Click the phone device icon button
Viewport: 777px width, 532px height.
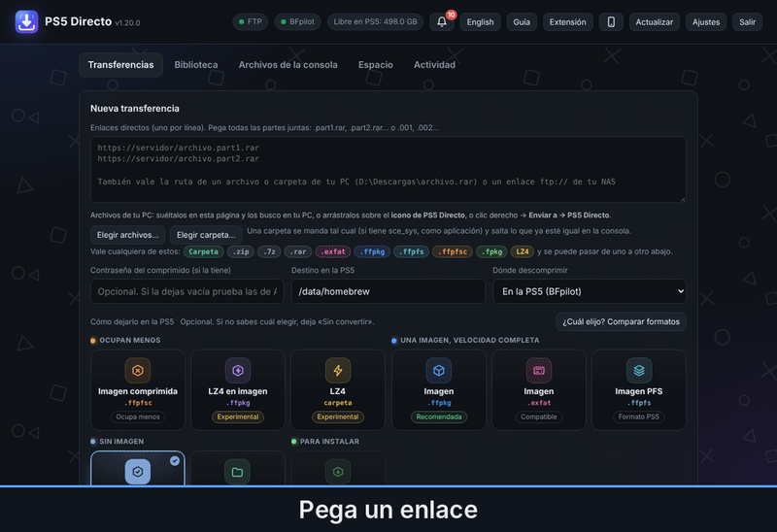611,21
